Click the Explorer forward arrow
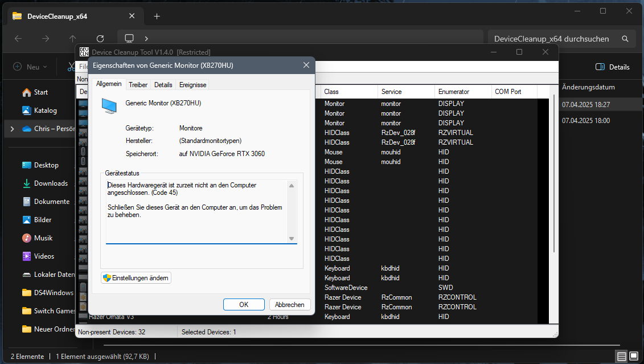This screenshot has width=644, height=364. click(x=46, y=39)
